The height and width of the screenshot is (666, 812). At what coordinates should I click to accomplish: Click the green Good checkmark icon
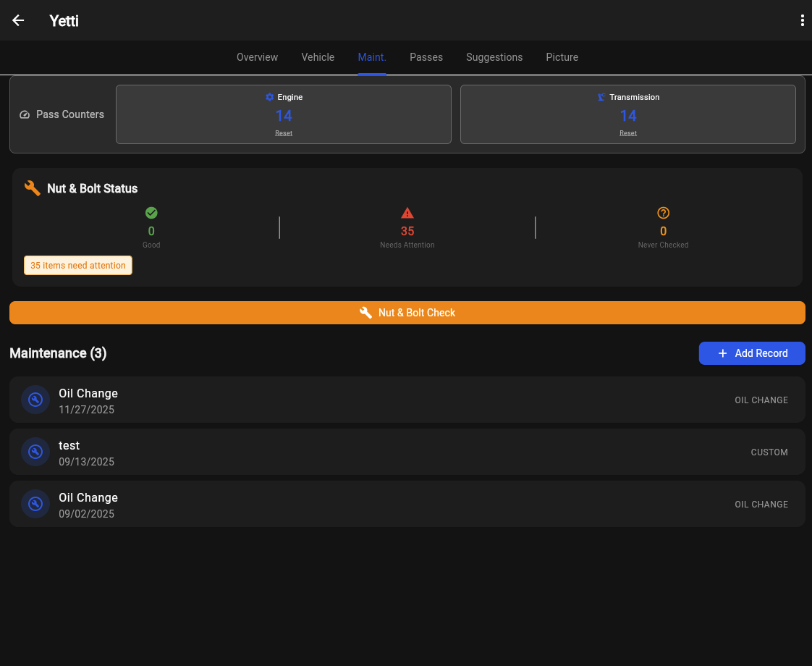pyautogui.click(x=151, y=213)
